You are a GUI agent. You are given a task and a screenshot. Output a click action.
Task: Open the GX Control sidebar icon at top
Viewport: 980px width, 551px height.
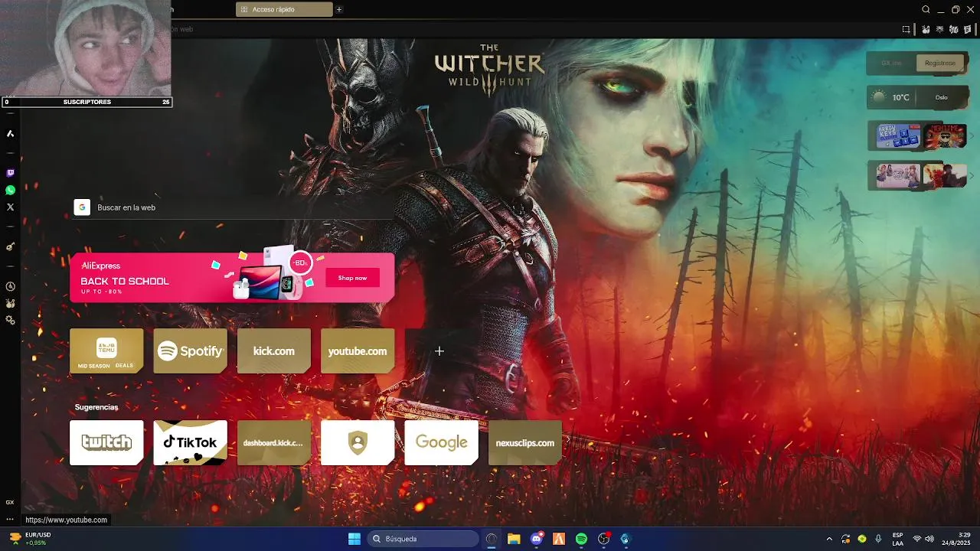coord(10,134)
